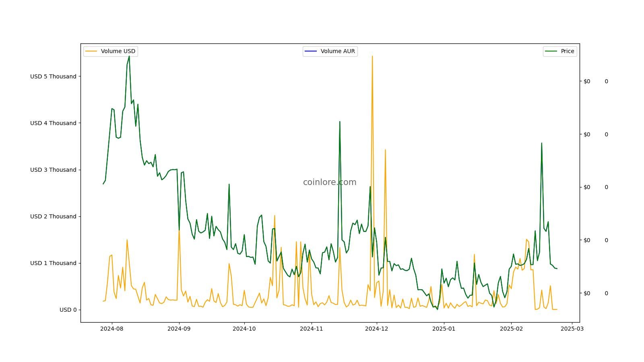Click the 2024-10 date label
The height and width of the screenshot is (362, 644).
[x=244, y=329]
